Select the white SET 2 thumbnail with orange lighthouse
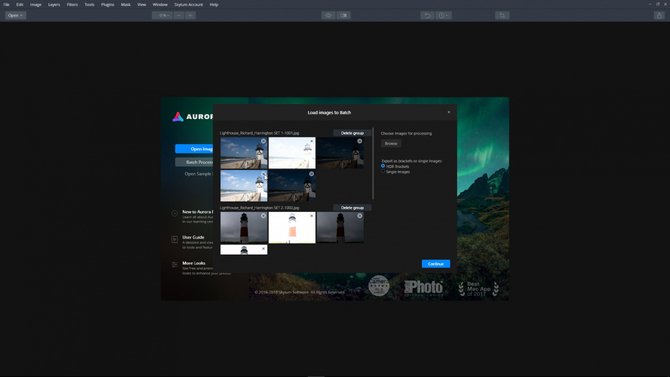Image resolution: width=670 pixels, height=377 pixels. tap(292, 227)
